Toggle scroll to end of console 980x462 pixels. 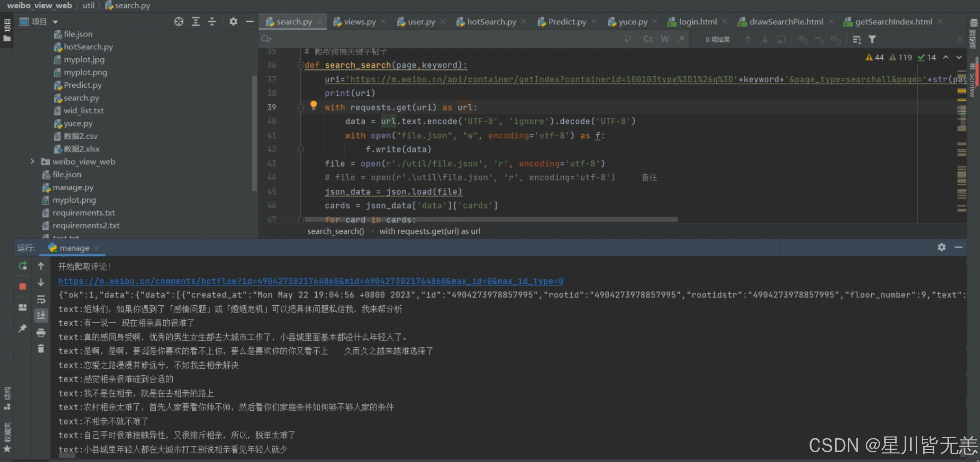click(41, 316)
